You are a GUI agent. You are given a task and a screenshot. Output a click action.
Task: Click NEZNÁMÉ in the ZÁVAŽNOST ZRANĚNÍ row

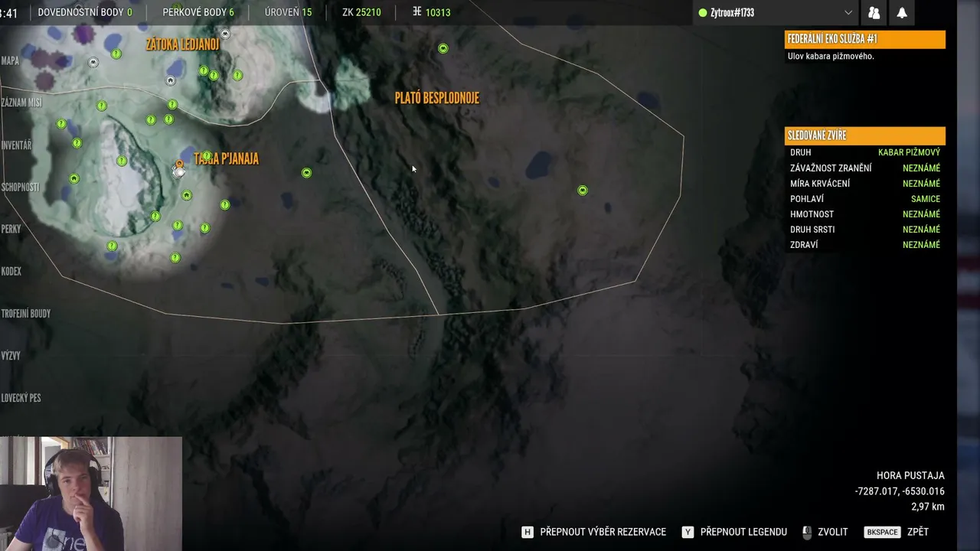click(x=921, y=168)
